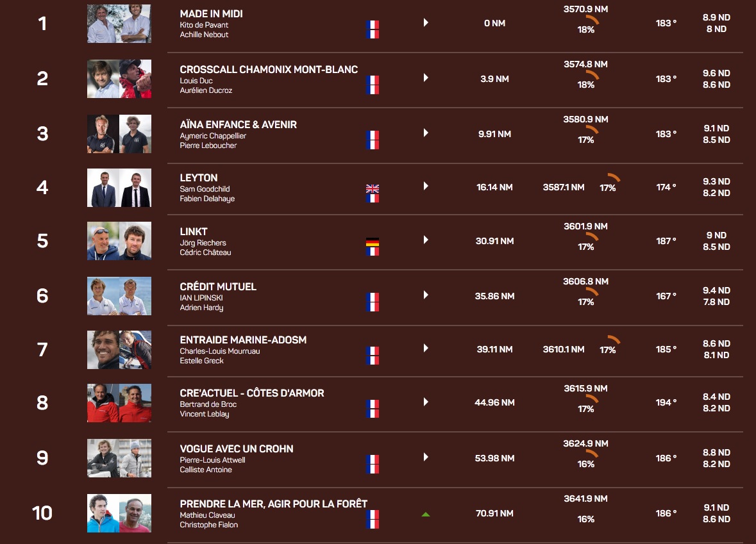Click the French flag beside Crédit Mutuel

tap(372, 301)
